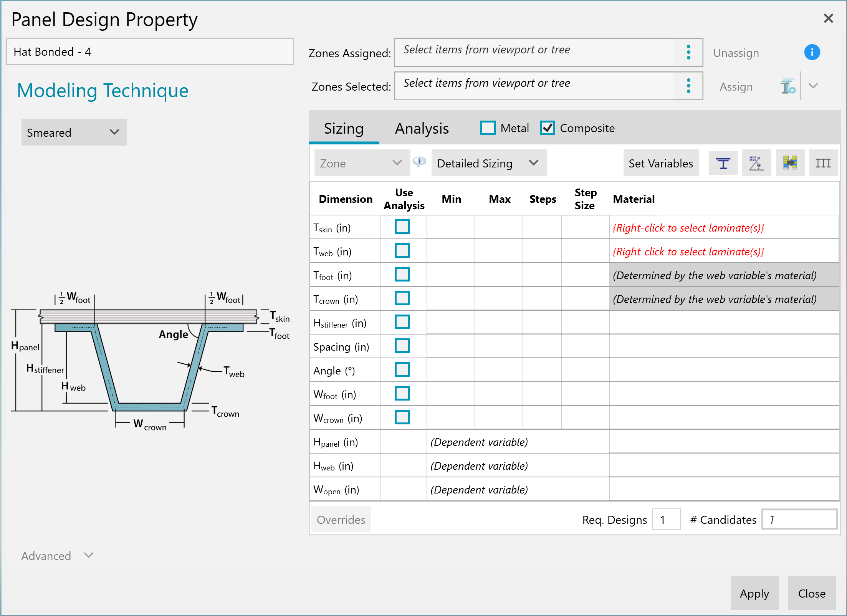
Task: Click the Modeling Technique heading
Action: [103, 91]
